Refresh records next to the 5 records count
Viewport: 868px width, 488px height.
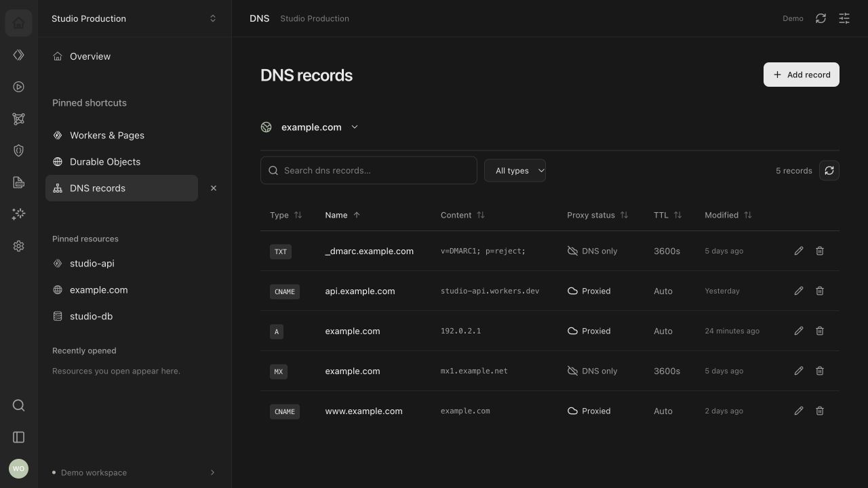coord(829,170)
